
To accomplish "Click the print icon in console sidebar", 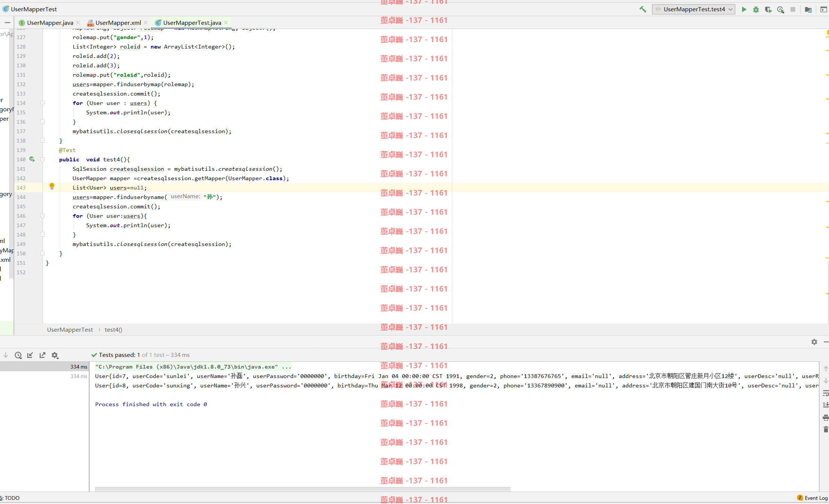I will 826,417.
